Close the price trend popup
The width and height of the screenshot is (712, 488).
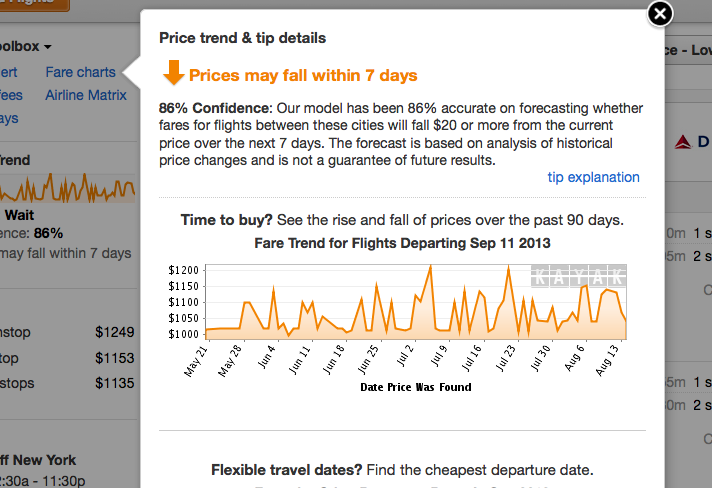[660, 14]
